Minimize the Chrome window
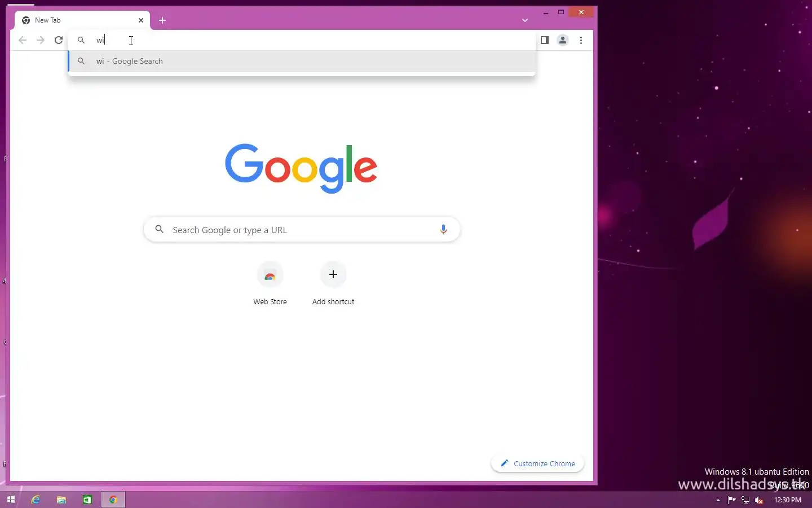812x508 pixels. coord(546,12)
